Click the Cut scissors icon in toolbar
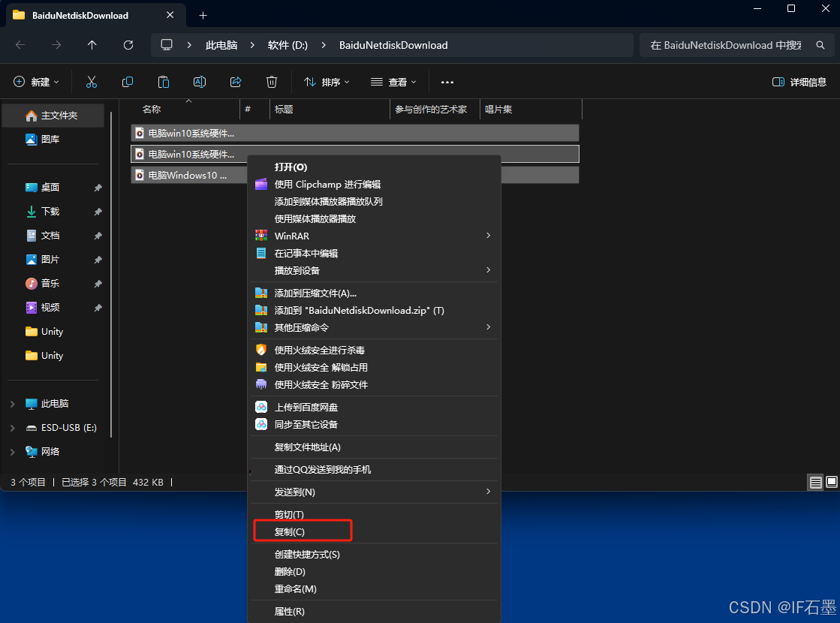 92,82
